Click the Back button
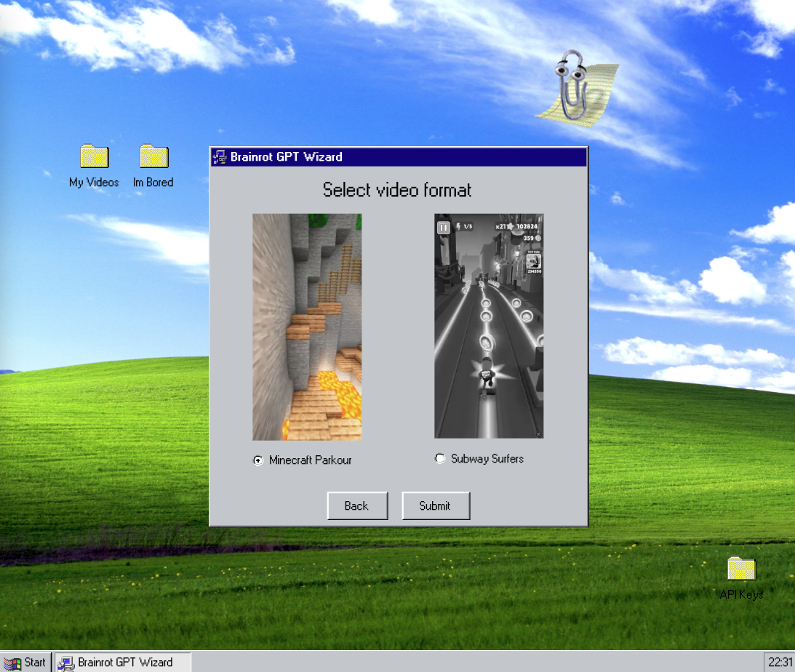Screen dimensions: 795x672 [357, 505]
